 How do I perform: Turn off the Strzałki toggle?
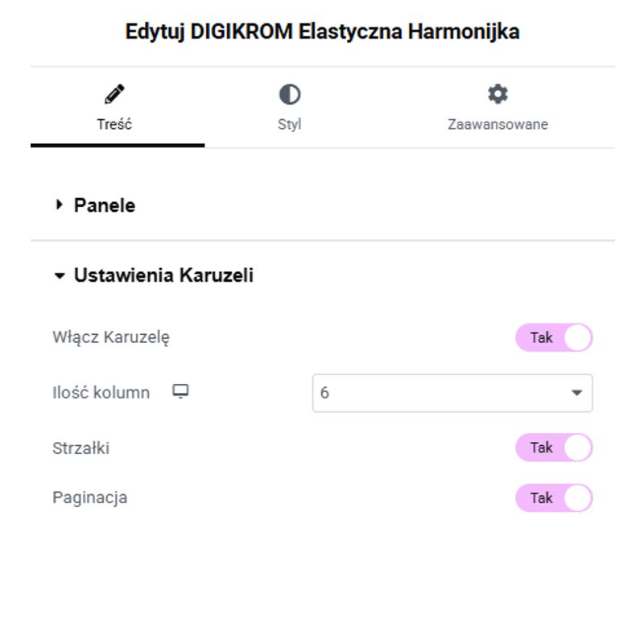click(x=554, y=448)
